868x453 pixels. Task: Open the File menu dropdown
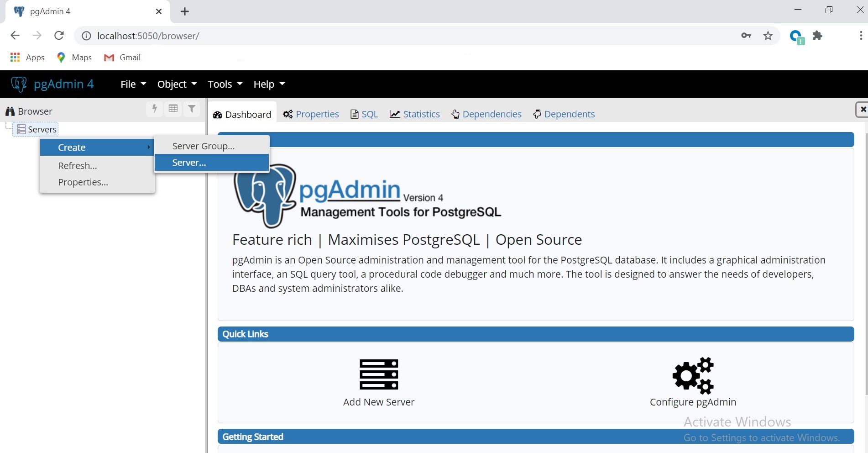(133, 84)
